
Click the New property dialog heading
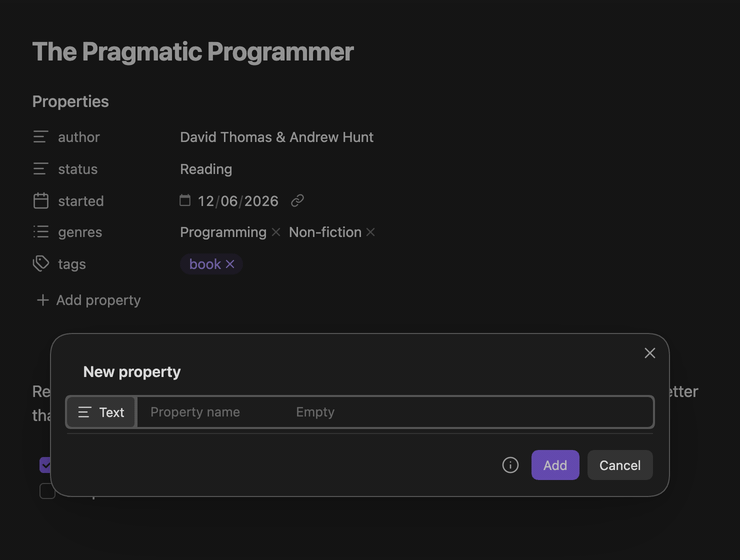[132, 372]
